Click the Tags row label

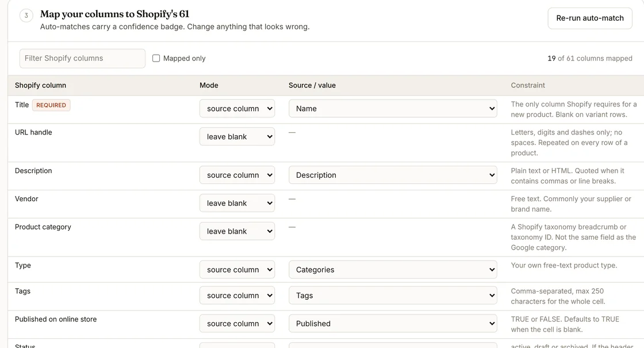[x=22, y=291]
